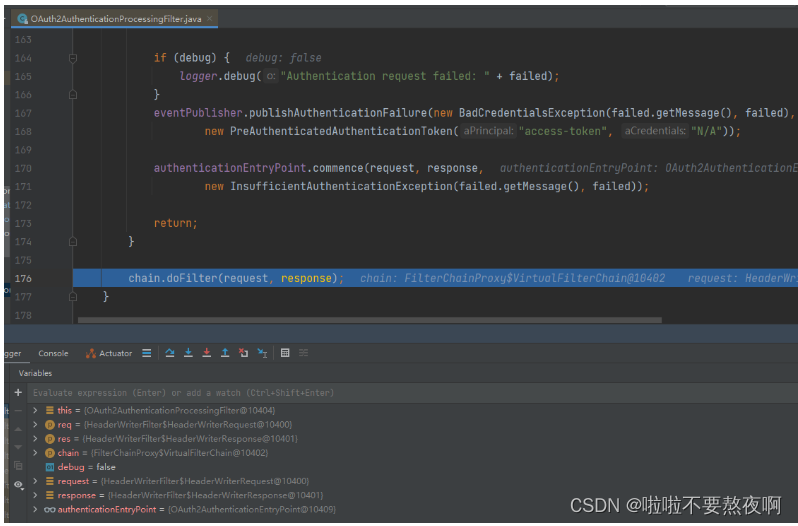This screenshot has height=526, width=798.
Task: Click the Step Out debugger icon
Action: point(225,353)
